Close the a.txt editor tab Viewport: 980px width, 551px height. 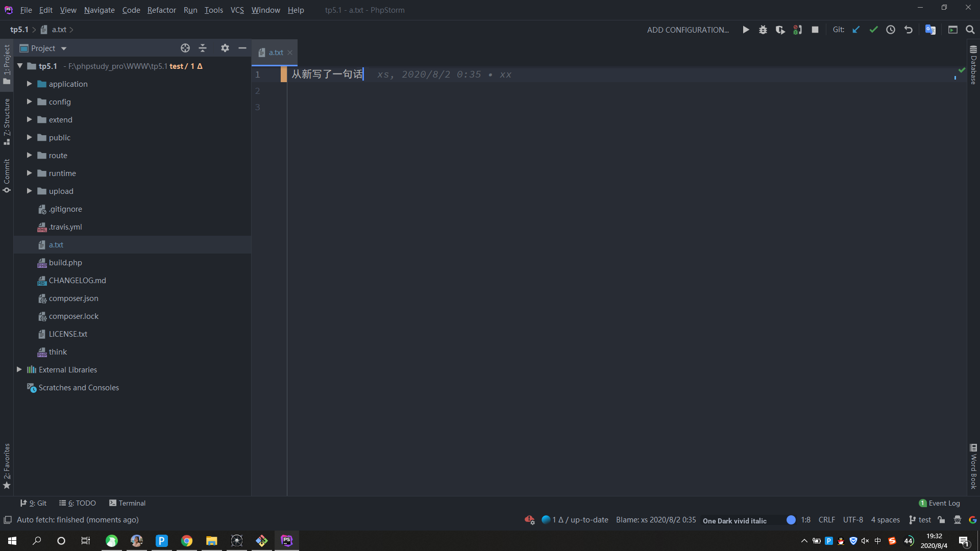[x=290, y=53]
